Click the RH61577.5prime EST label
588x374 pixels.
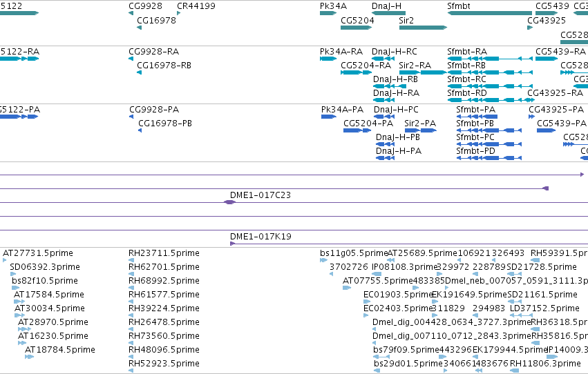pyautogui.click(x=164, y=295)
